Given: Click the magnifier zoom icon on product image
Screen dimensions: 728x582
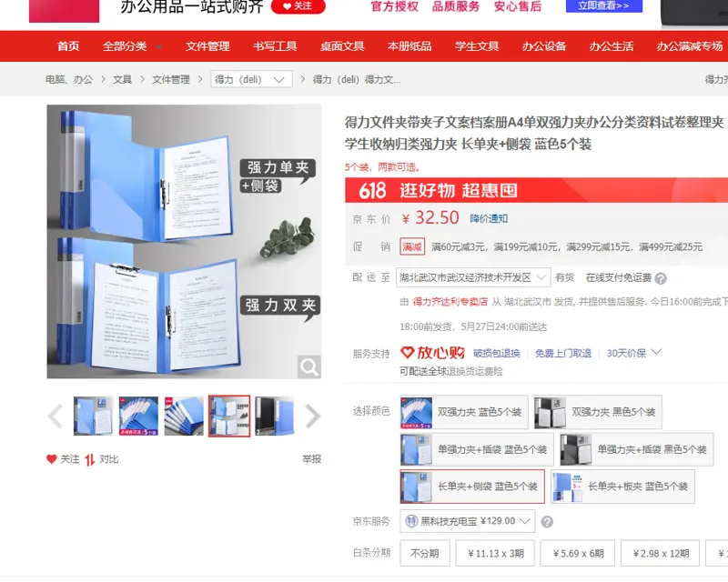Looking at the screenshot, I should [x=309, y=367].
